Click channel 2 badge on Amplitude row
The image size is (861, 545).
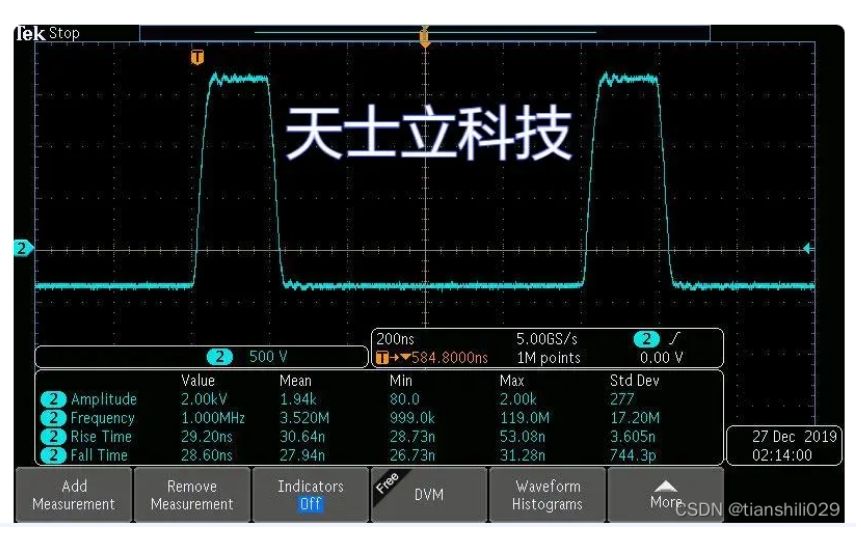tap(53, 399)
